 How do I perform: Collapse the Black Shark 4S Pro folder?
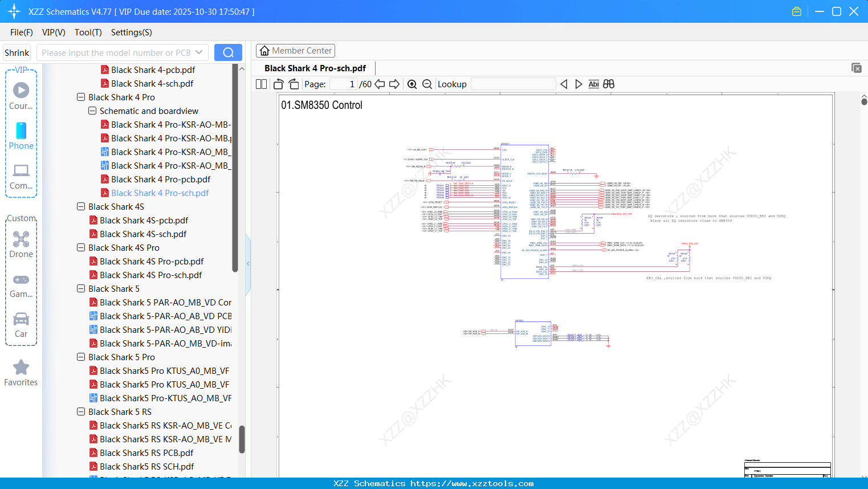pyautogui.click(x=81, y=248)
